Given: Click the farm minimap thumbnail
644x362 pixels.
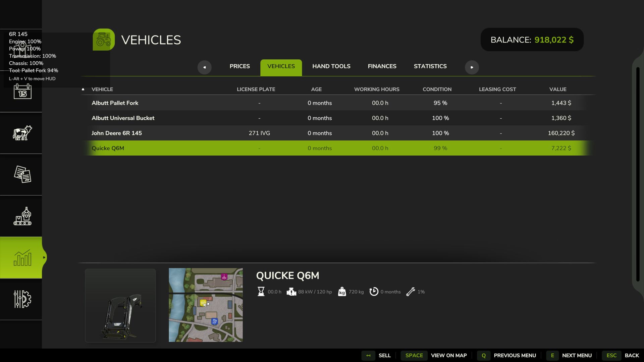Looking at the screenshot, I should tap(206, 305).
